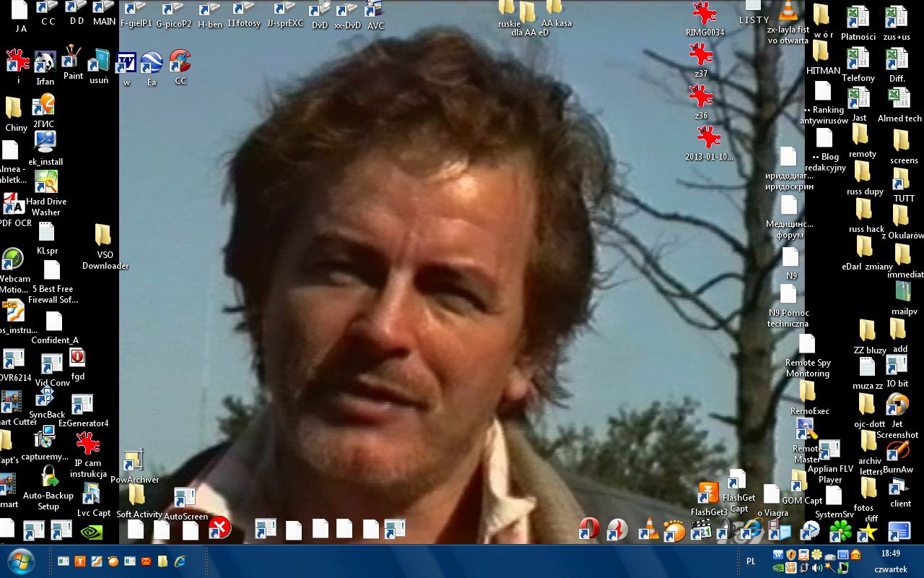Select the Blog redakcyjny file
Viewport: 924px width, 578px height.
pyautogui.click(x=824, y=138)
